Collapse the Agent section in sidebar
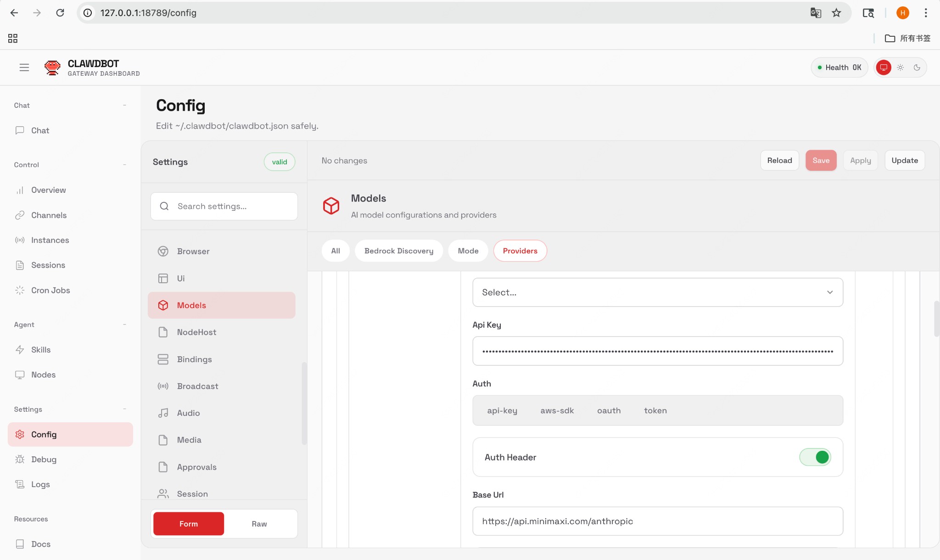The height and width of the screenshot is (560, 940). [124, 325]
